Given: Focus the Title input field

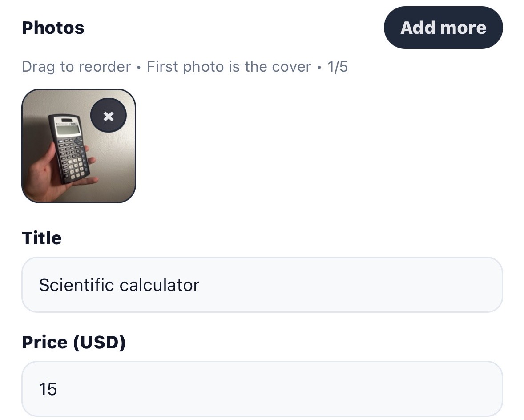Looking at the screenshot, I should point(262,285).
